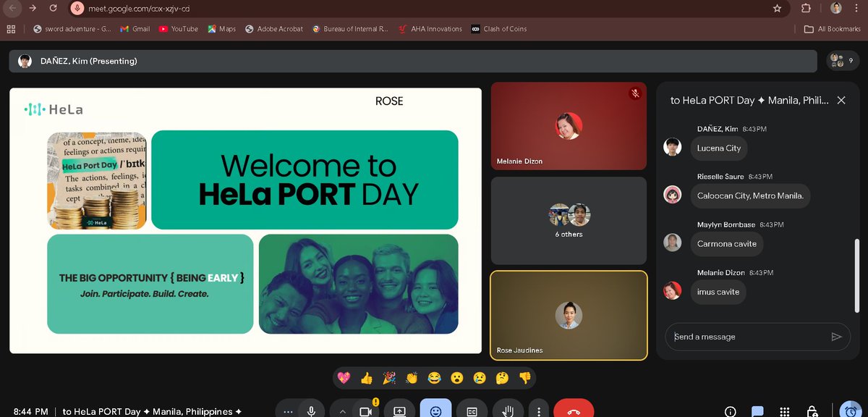Screen dimensions: 868x417
Task: Select Rose Jaudines video tile
Action: 569,315
